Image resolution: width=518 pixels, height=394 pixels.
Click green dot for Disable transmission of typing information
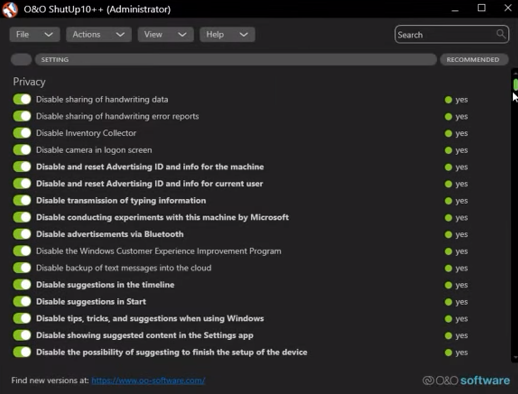(x=448, y=201)
